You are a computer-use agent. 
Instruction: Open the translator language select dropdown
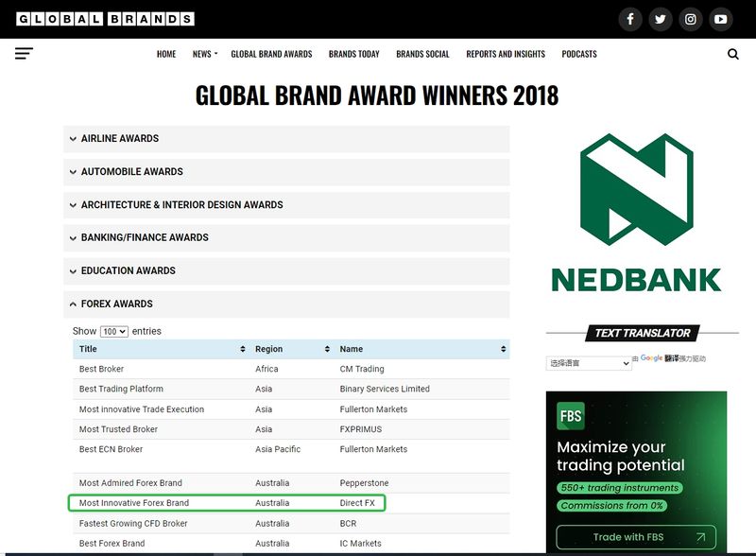[588, 363]
